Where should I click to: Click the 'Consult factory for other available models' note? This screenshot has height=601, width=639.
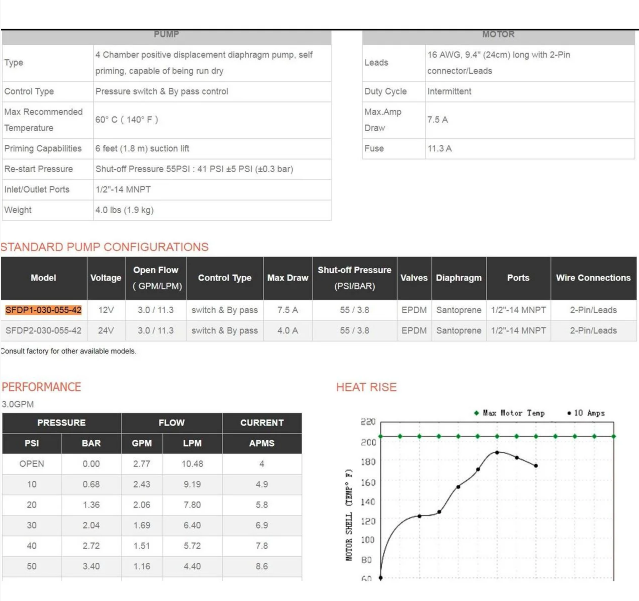click(68, 351)
